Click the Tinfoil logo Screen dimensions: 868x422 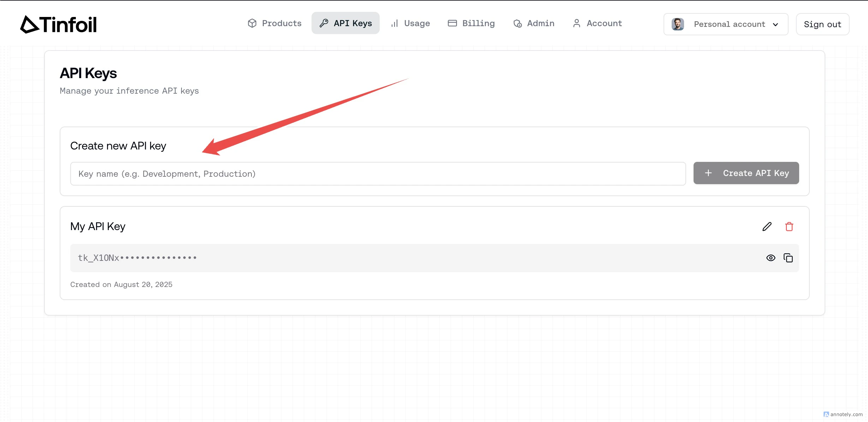[58, 24]
